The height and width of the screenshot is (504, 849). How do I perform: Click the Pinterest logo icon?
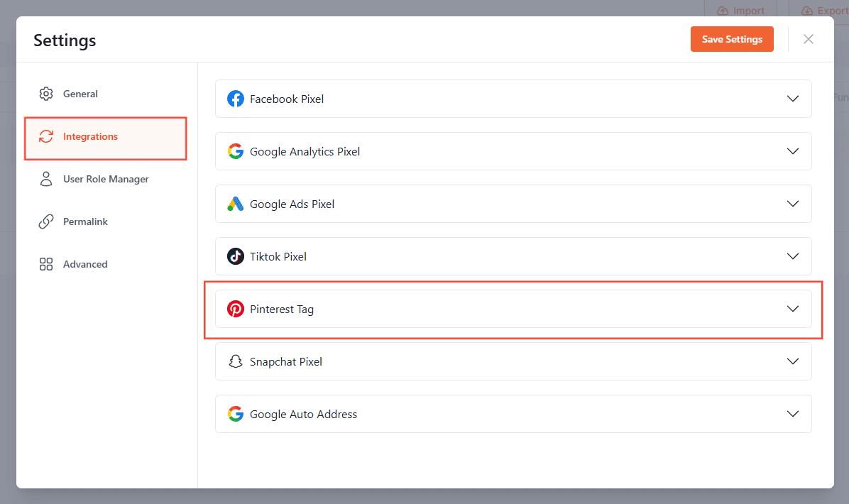click(235, 309)
